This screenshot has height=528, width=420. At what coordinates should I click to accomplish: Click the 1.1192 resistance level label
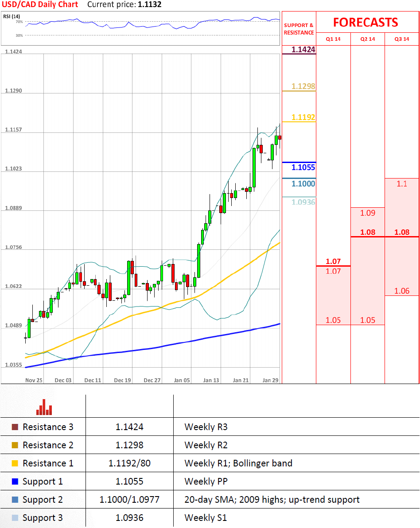tap(303, 117)
